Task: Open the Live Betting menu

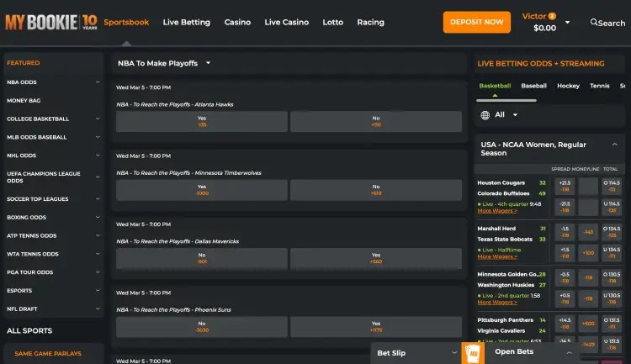Action: (186, 23)
